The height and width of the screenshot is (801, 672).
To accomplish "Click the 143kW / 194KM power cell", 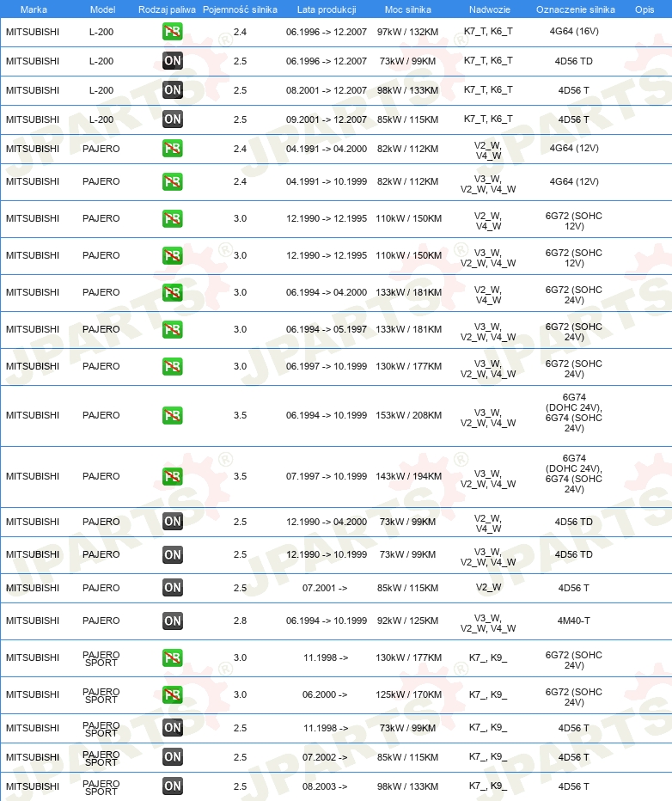I will pyautogui.click(x=408, y=476).
